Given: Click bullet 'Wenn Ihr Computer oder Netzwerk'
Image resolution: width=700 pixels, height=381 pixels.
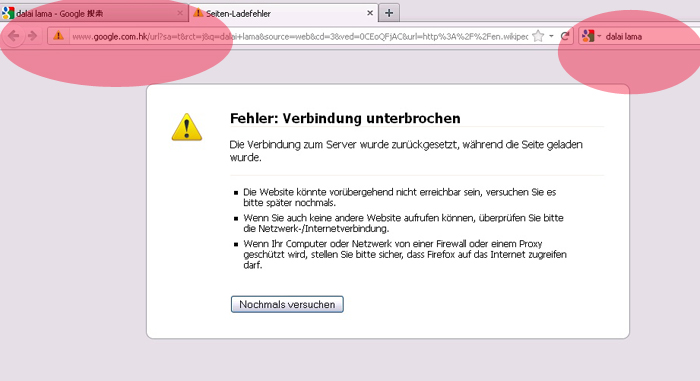Looking at the screenshot, I should (x=405, y=255).
